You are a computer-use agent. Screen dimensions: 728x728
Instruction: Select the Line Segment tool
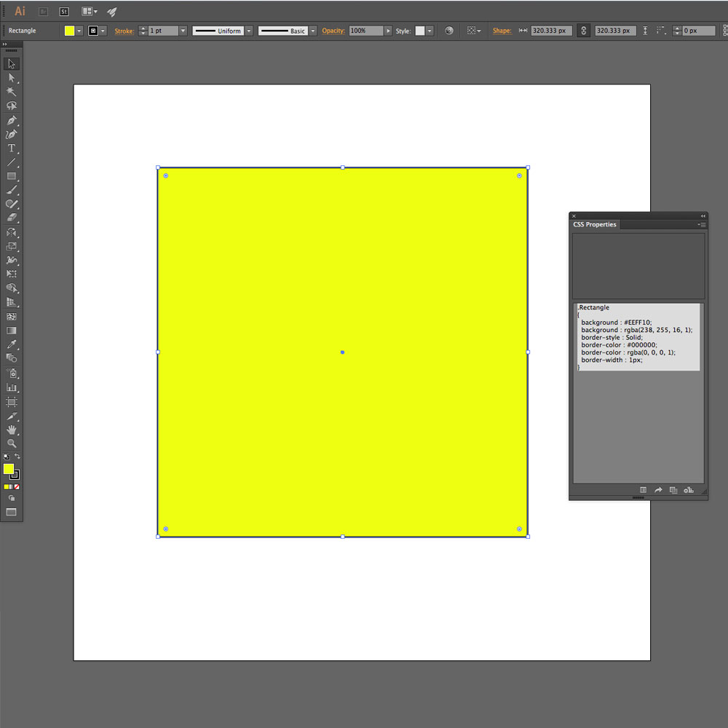(12, 162)
